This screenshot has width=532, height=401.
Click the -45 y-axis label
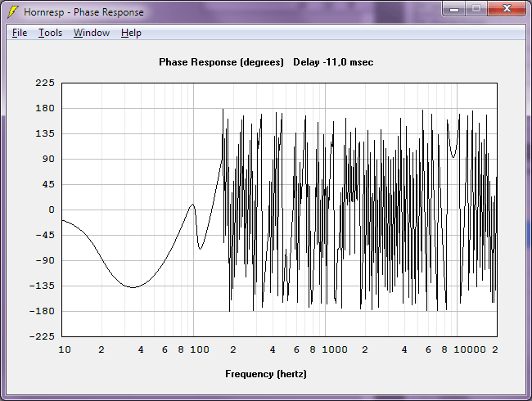[45, 235]
